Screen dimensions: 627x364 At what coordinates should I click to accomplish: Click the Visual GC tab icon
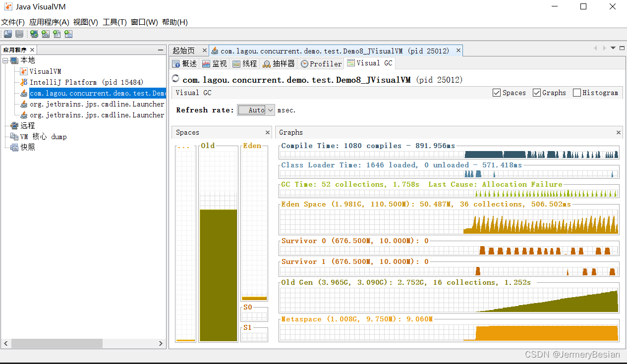coord(351,63)
